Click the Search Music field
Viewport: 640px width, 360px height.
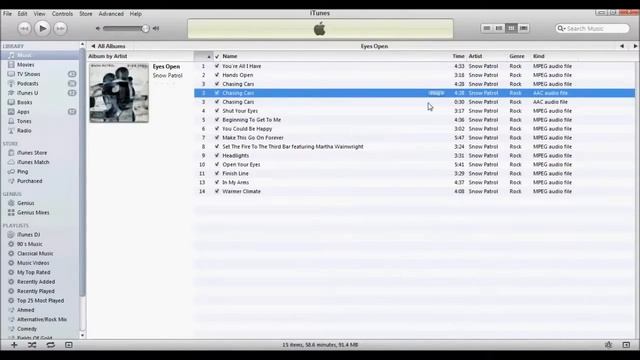[593, 28]
